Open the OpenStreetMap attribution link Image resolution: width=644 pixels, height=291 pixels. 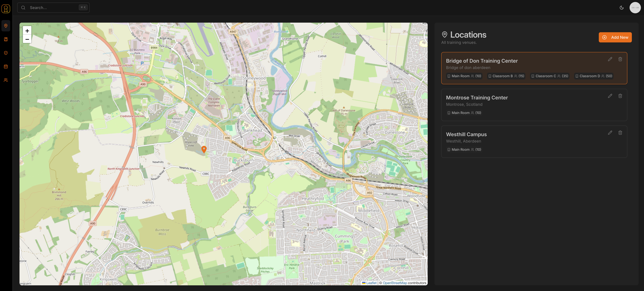pos(394,283)
